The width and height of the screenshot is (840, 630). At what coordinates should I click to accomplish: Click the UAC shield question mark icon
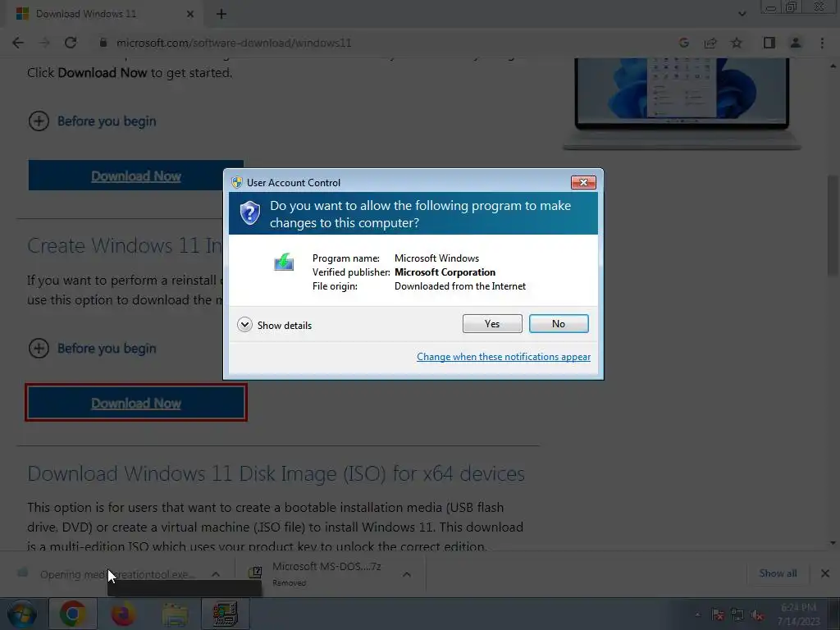pyautogui.click(x=249, y=213)
